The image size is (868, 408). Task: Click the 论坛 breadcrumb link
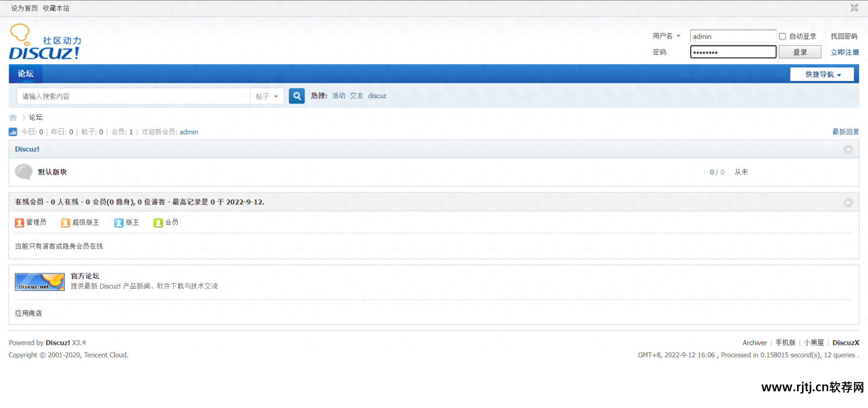tap(36, 117)
